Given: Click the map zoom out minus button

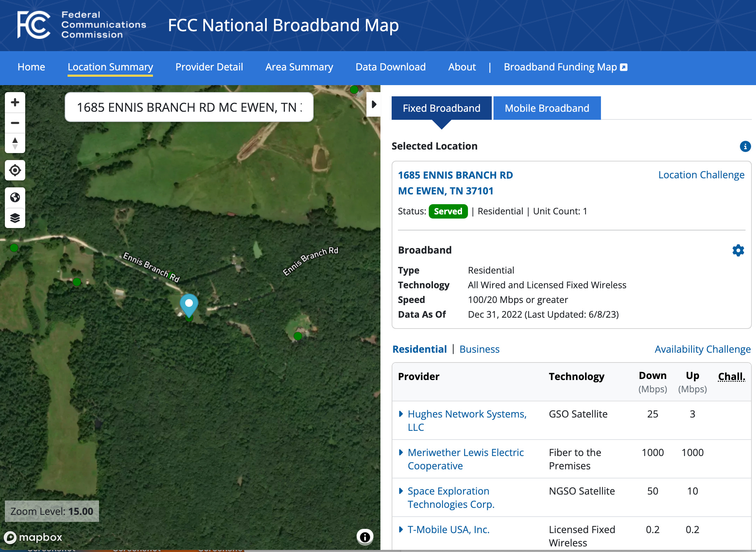Looking at the screenshot, I should [15, 123].
